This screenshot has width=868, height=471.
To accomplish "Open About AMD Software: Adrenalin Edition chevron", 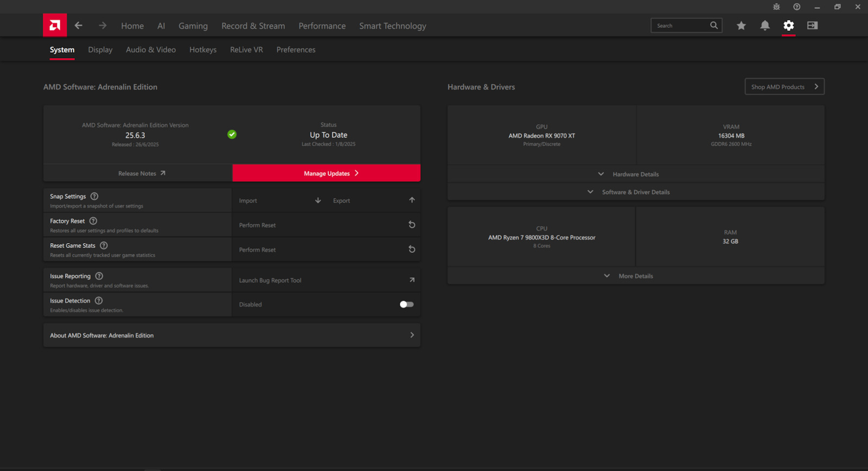I will point(412,335).
